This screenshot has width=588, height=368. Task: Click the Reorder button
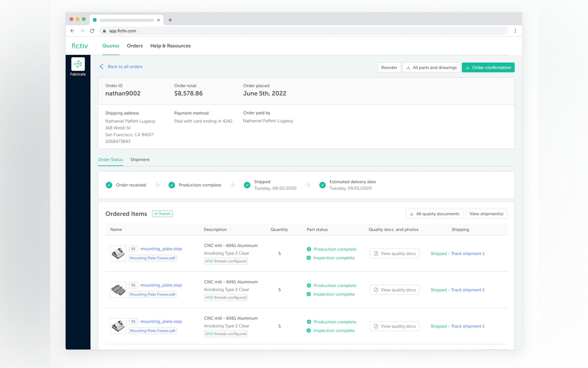[x=389, y=67]
